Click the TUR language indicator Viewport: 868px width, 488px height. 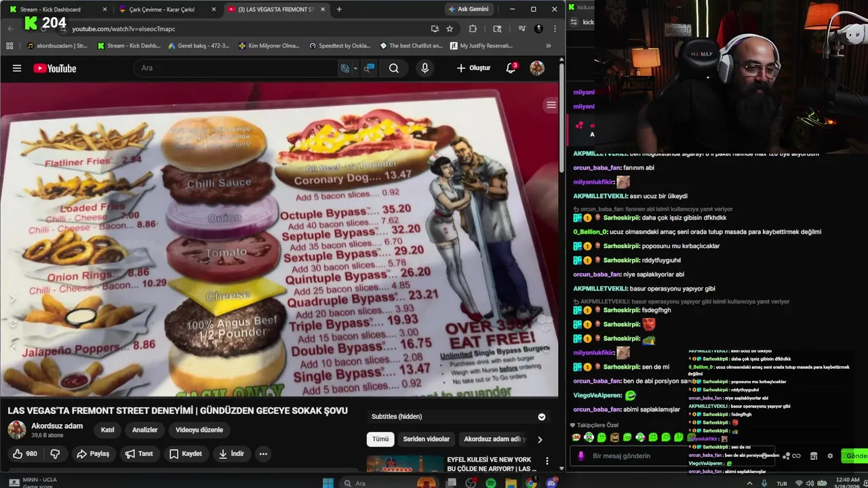point(782,483)
